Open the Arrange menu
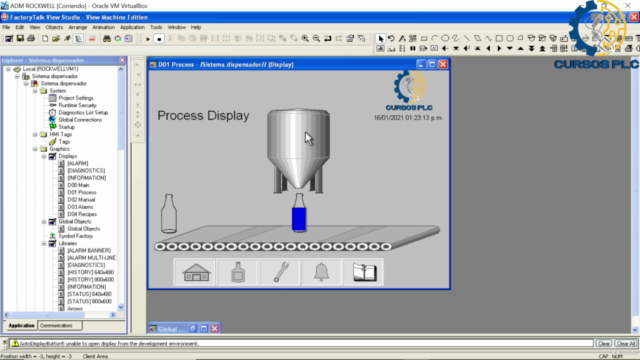This screenshot has width=640, height=360. 78,27
